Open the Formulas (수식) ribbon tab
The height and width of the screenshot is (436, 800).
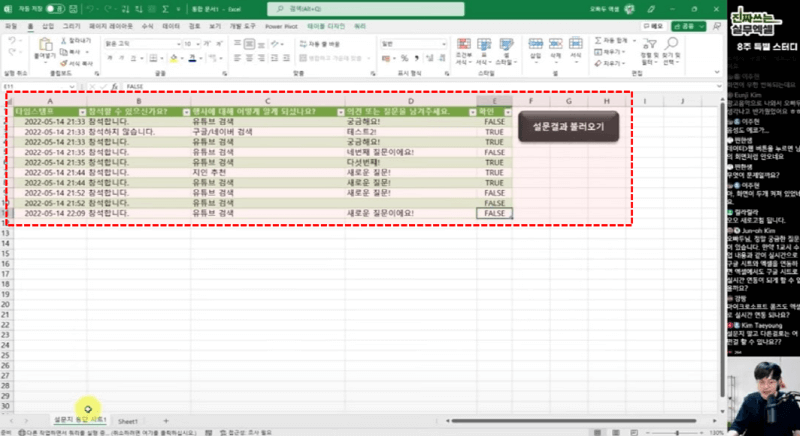point(147,26)
